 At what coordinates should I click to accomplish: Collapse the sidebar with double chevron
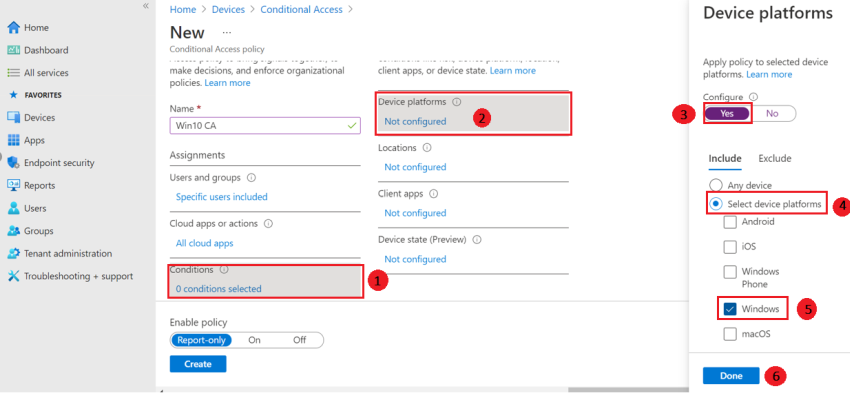point(145,5)
